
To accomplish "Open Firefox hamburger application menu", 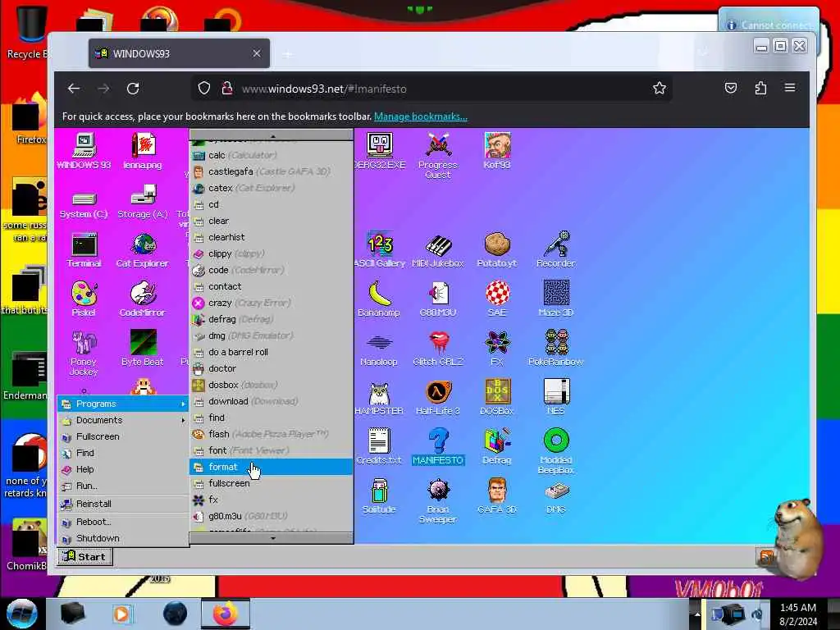I will (790, 88).
